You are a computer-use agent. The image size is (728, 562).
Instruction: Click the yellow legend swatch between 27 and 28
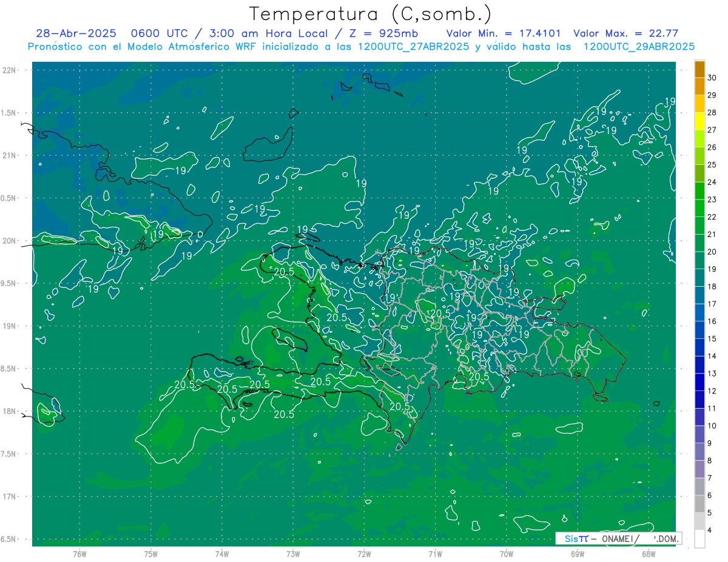coord(699,121)
